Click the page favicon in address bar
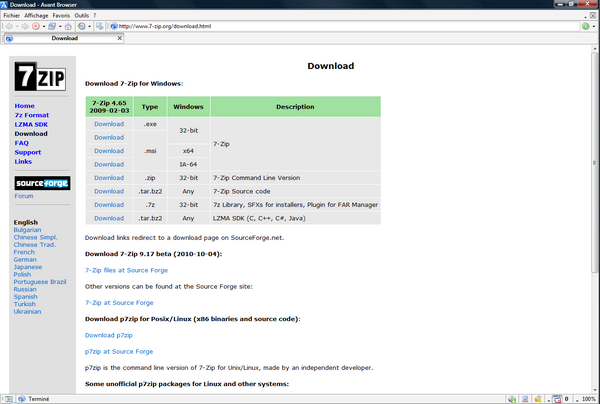 point(114,26)
